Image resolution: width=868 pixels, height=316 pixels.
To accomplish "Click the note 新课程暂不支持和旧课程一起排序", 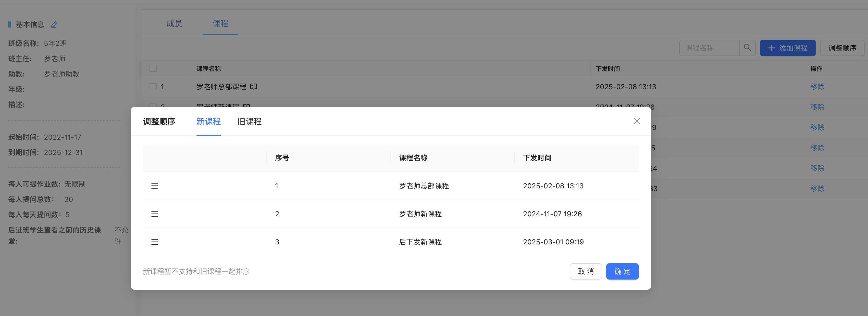I will coord(196,271).
